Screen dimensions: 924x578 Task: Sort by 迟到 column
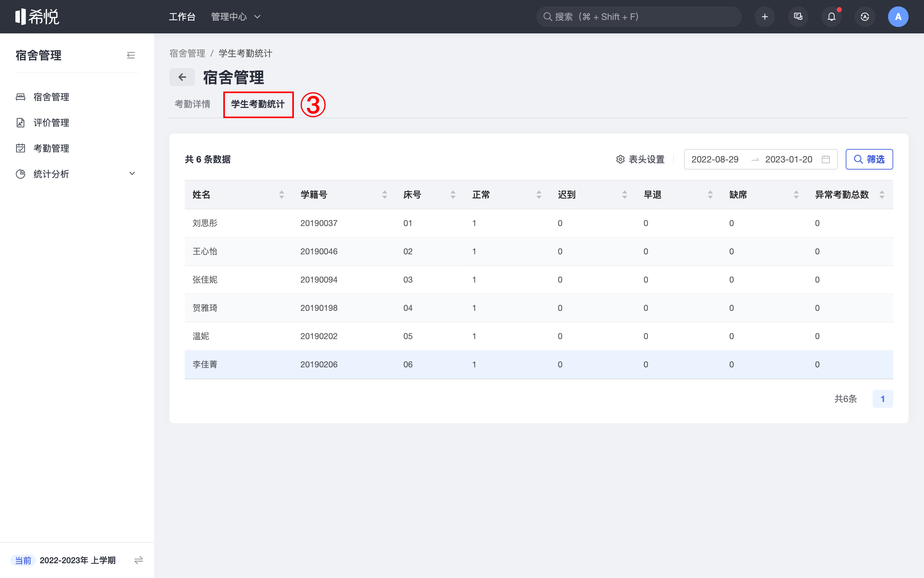pyautogui.click(x=625, y=195)
